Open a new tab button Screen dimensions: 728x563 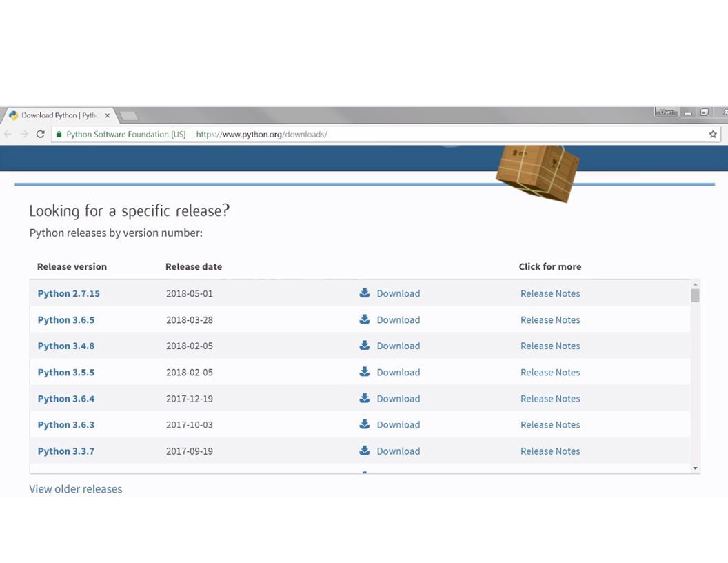click(129, 115)
